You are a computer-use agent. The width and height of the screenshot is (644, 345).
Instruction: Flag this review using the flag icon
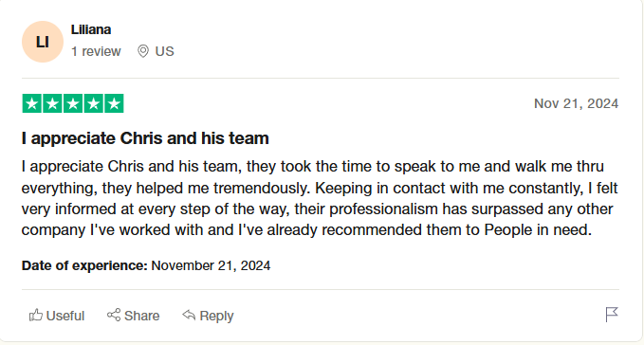point(612,315)
